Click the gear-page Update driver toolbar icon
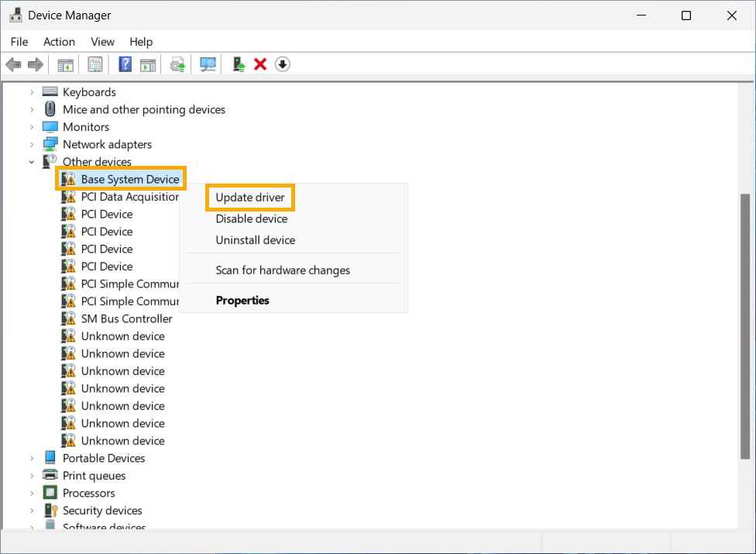Image resolution: width=756 pixels, height=554 pixels. [x=177, y=64]
